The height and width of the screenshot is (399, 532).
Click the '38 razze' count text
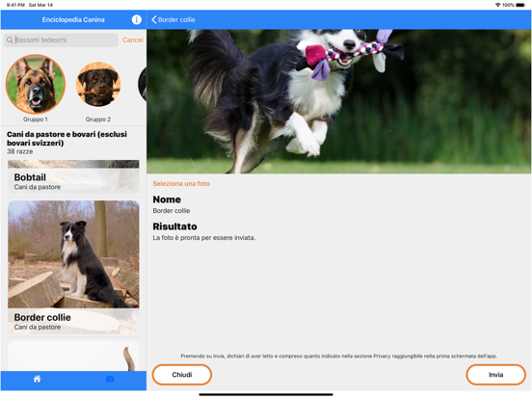[20, 151]
